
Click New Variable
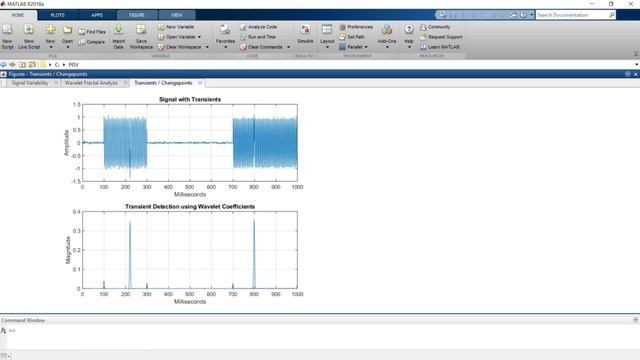(176, 27)
